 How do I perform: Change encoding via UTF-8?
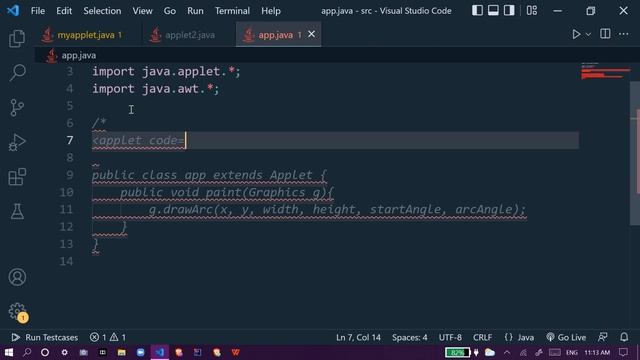(x=450, y=338)
